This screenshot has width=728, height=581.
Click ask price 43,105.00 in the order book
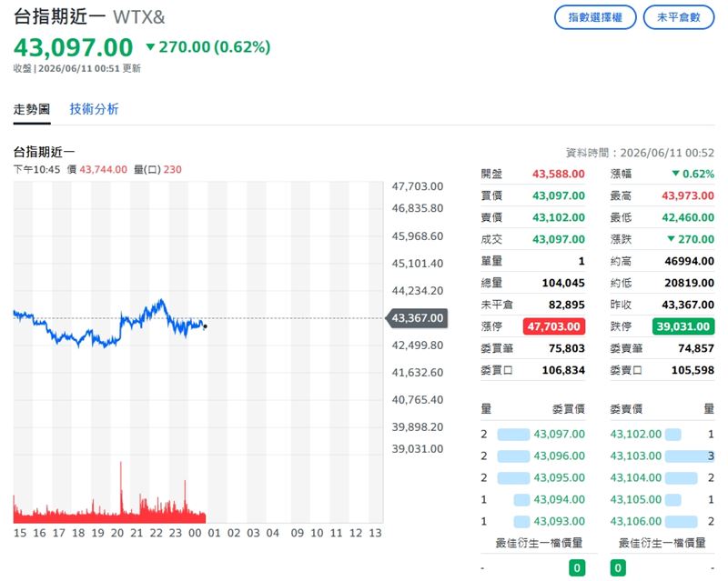pos(635,500)
